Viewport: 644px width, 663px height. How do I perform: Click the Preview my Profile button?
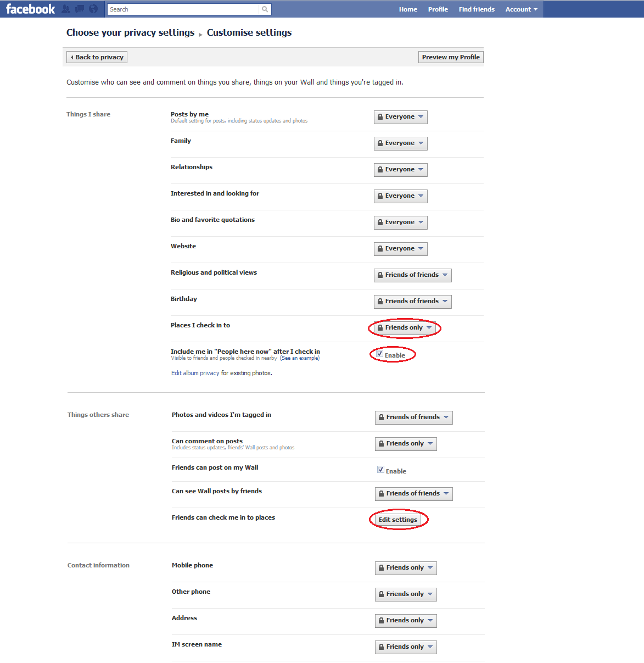[x=451, y=57]
